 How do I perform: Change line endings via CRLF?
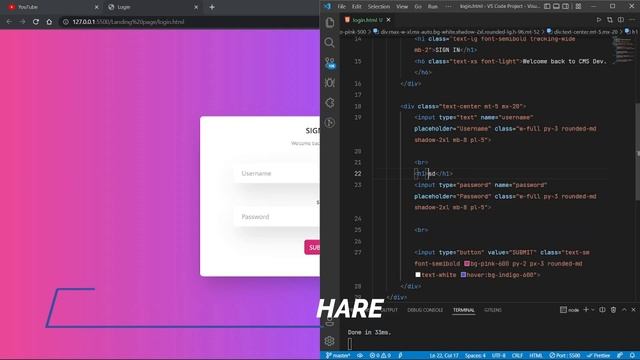(517, 356)
